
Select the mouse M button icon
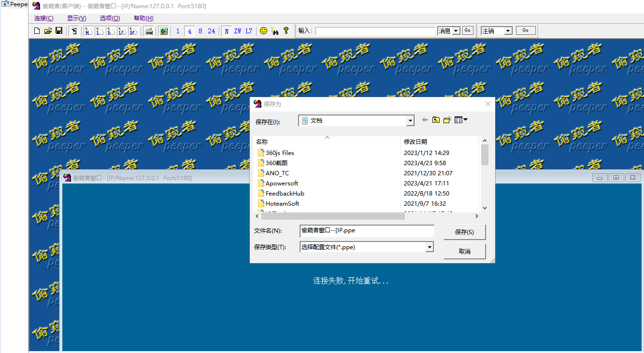pos(88,31)
